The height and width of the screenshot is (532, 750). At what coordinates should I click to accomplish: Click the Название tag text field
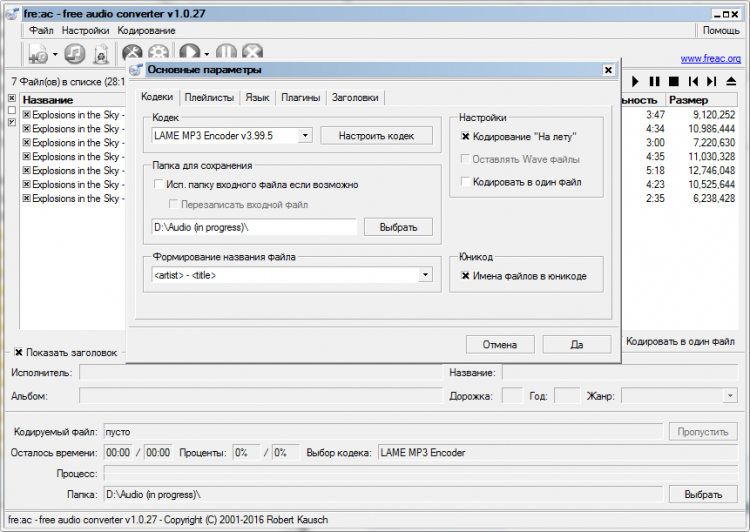pyautogui.click(x=620, y=372)
